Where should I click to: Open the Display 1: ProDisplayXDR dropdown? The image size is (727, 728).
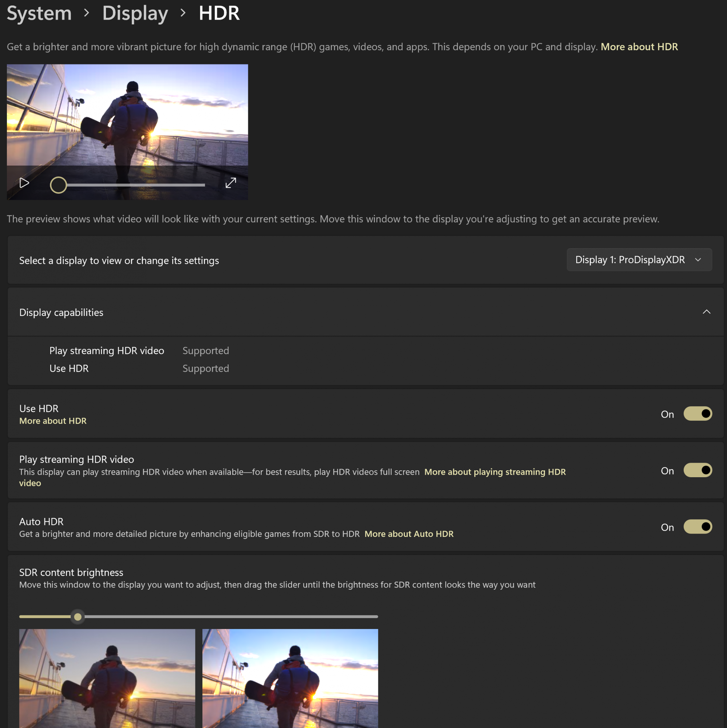click(639, 260)
